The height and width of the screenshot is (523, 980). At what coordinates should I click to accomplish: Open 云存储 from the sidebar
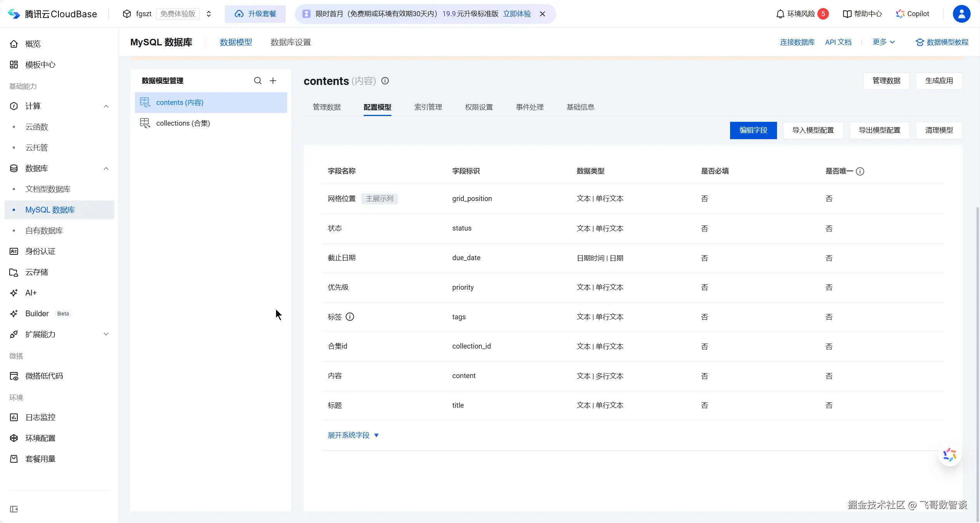click(37, 272)
